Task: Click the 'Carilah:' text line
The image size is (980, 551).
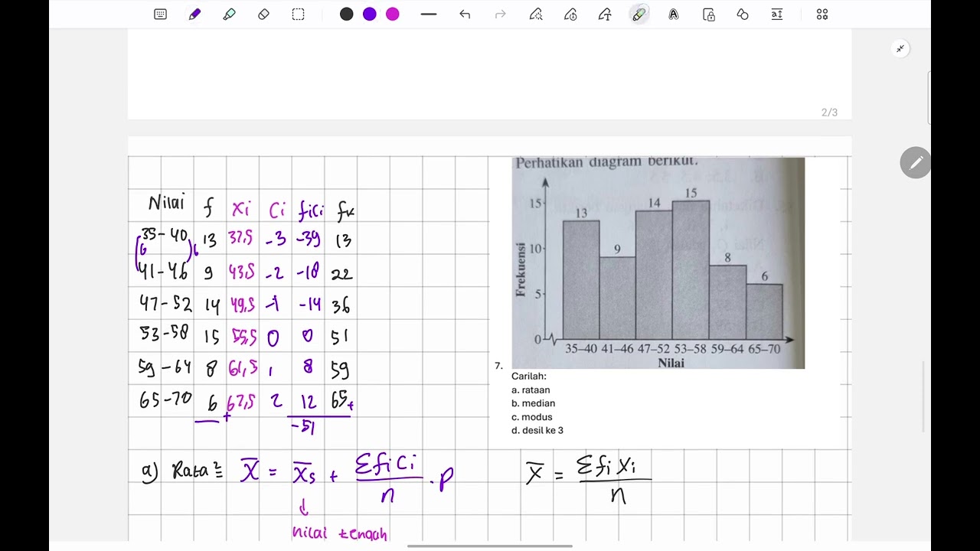Action: [x=529, y=377]
